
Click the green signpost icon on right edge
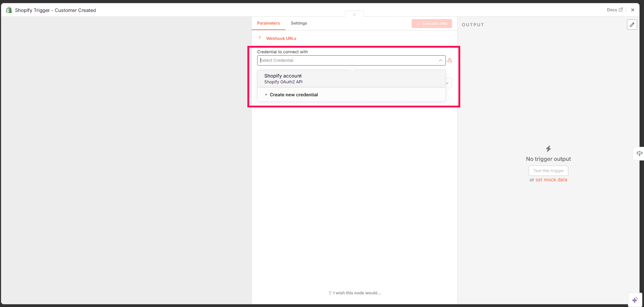[639, 154]
